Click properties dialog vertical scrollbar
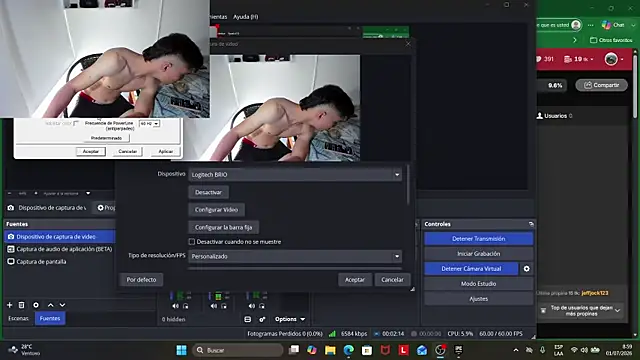The height and width of the screenshot is (360, 640). point(408,184)
